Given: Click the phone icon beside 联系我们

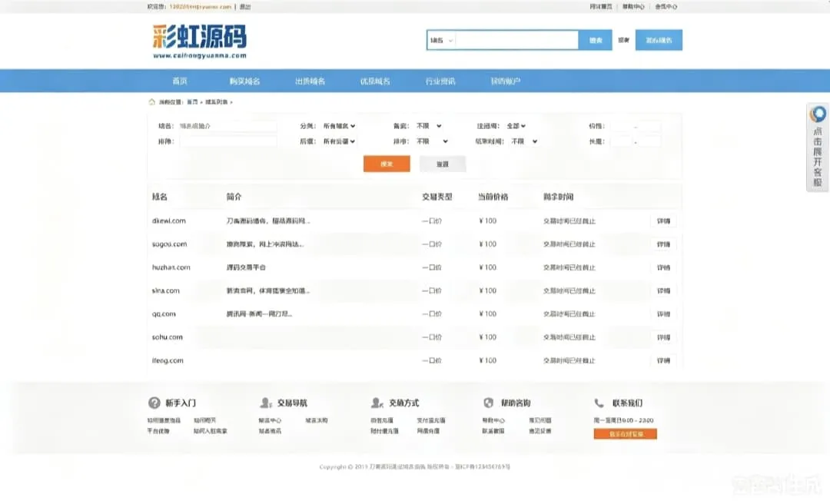Looking at the screenshot, I should pos(599,403).
